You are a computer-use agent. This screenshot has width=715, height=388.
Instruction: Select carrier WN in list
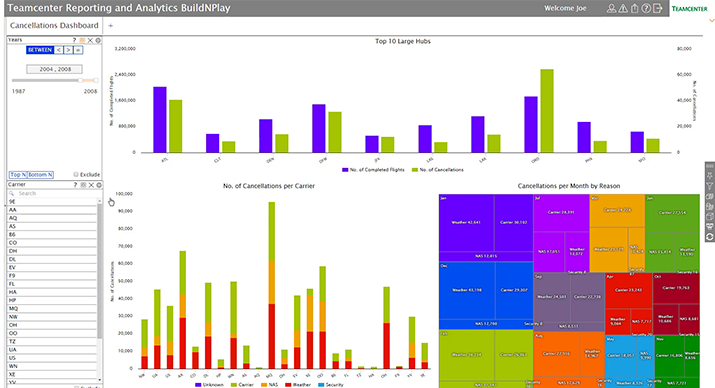[x=52, y=366]
